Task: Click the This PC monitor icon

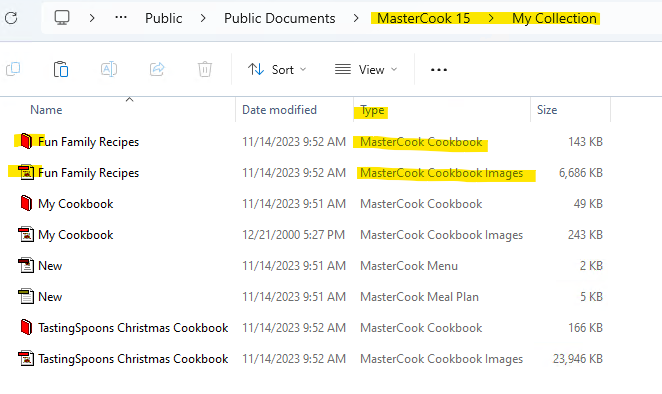Action: point(62,18)
